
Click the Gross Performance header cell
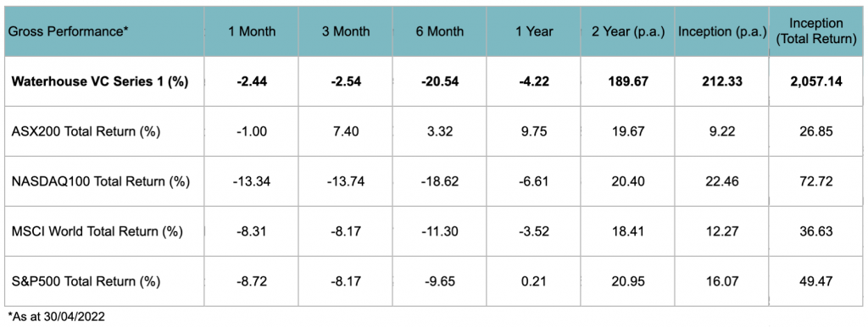[104, 31]
